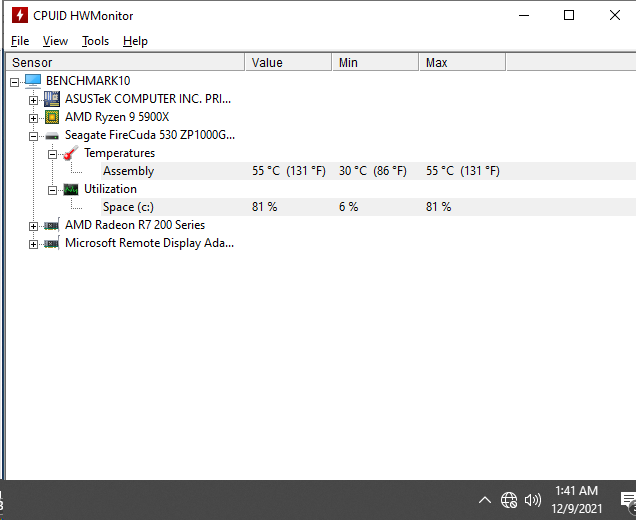Open the Help menu
Image resolution: width=636 pixels, height=520 pixels.
(x=135, y=41)
